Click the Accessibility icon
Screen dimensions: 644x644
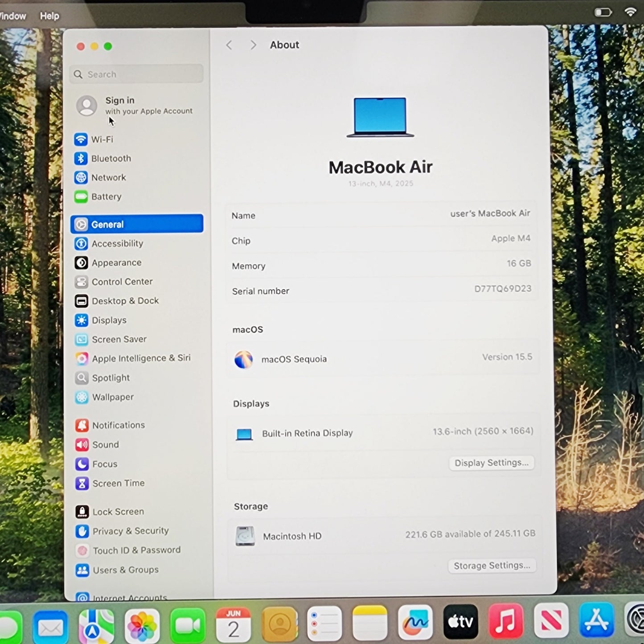[x=81, y=243]
